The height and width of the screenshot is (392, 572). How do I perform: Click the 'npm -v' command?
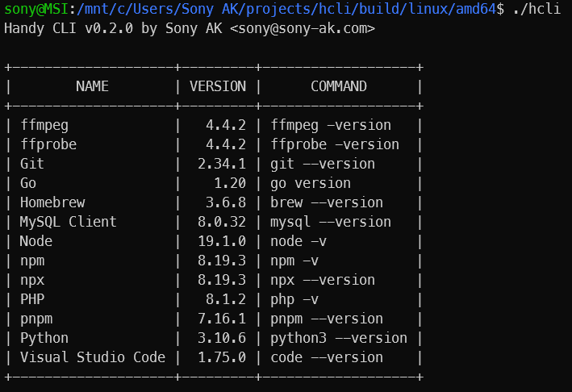pyautogui.click(x=294, y=261)
